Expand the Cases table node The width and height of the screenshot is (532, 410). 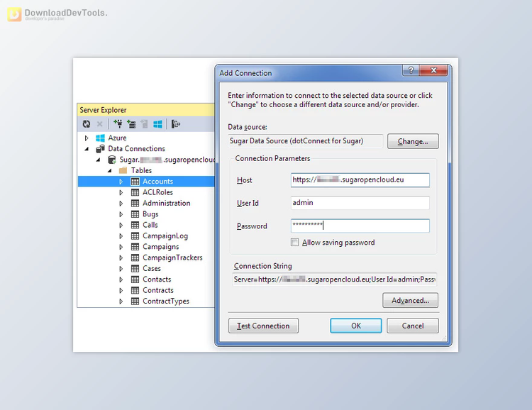point(121,268)
